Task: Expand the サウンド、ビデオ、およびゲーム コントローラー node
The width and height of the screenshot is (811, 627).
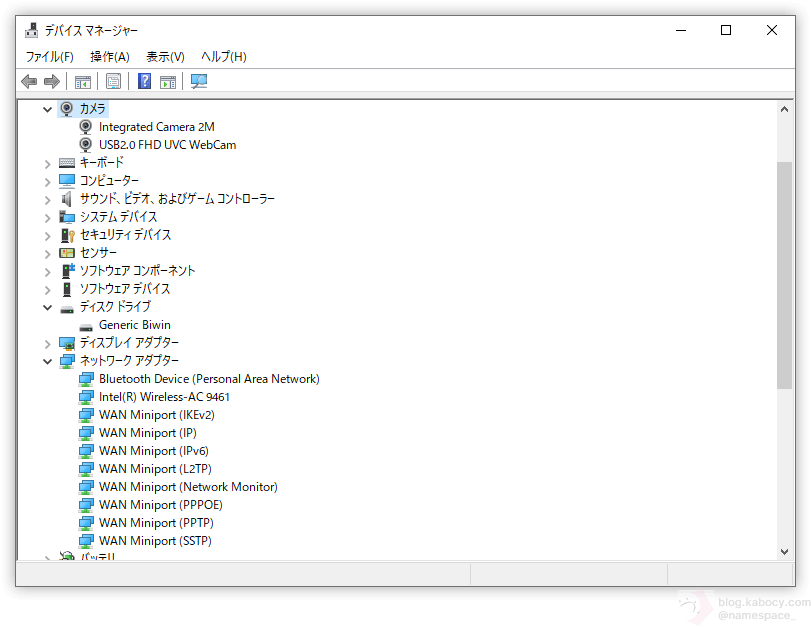Action: click(47, 199)
